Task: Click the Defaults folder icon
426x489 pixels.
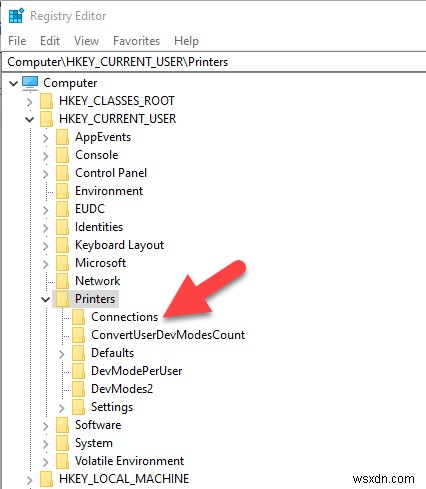Action: pyautogui.click(x=78, y=353)
